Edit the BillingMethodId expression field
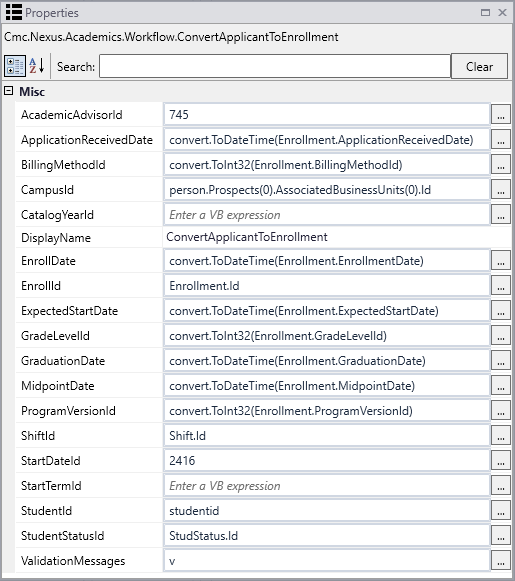The height and width of the screenshot is (581, 515). click(x=327, y=165)
